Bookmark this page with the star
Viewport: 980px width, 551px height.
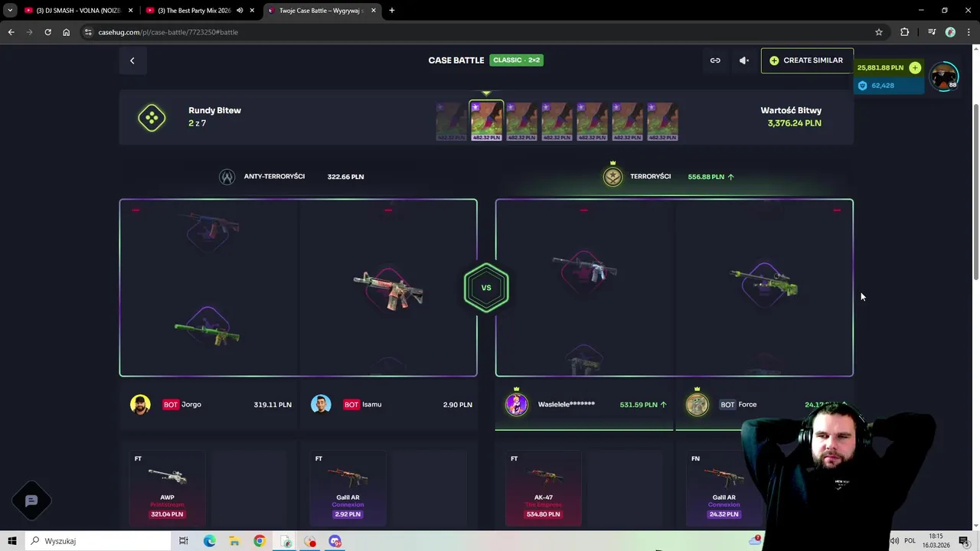click(879, 32)
